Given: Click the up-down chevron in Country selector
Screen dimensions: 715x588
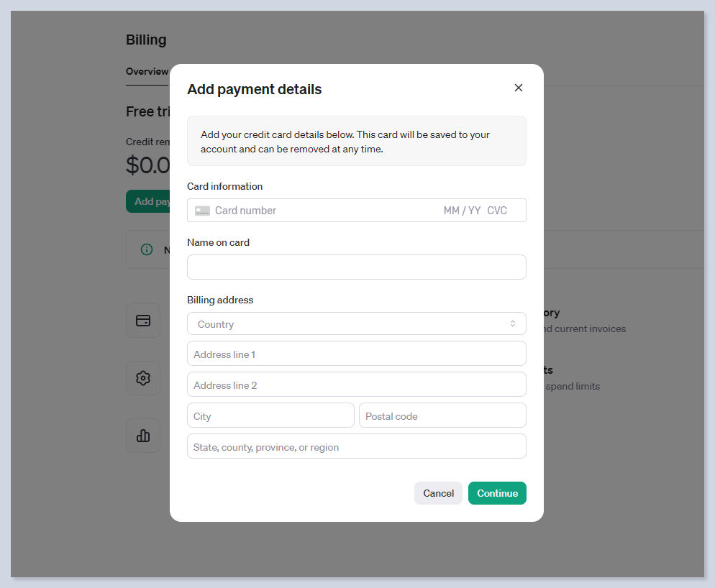Looking at the screenshot, I should coord(513,324).
